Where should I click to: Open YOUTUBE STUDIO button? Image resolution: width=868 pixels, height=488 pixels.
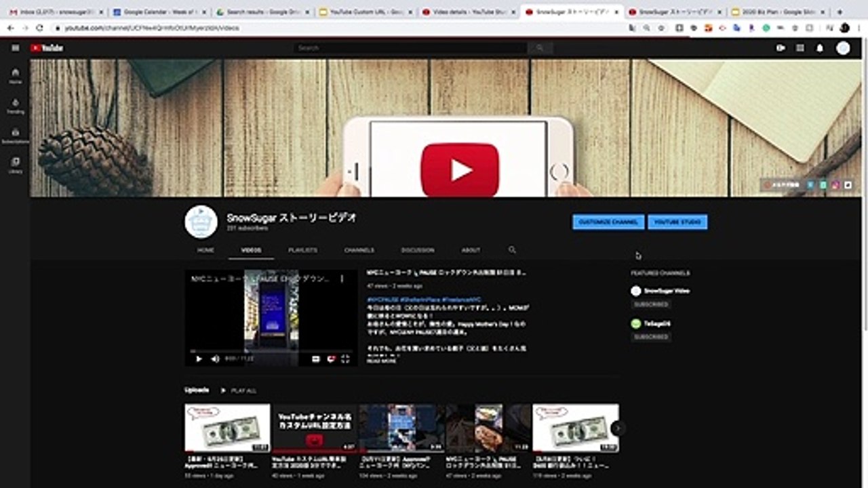pos(677,222)
